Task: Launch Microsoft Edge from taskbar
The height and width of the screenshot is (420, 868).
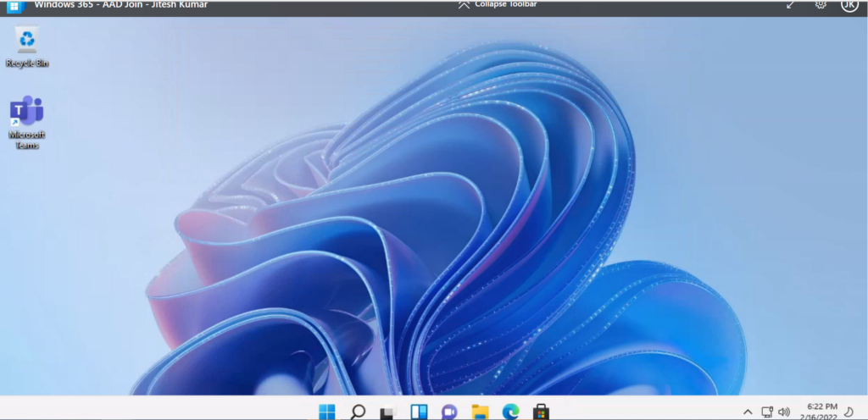Action: tap(510, 412)
